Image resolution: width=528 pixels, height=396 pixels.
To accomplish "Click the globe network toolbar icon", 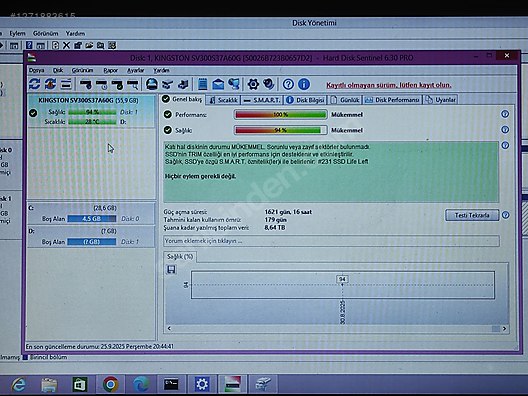I will point(234,84).
